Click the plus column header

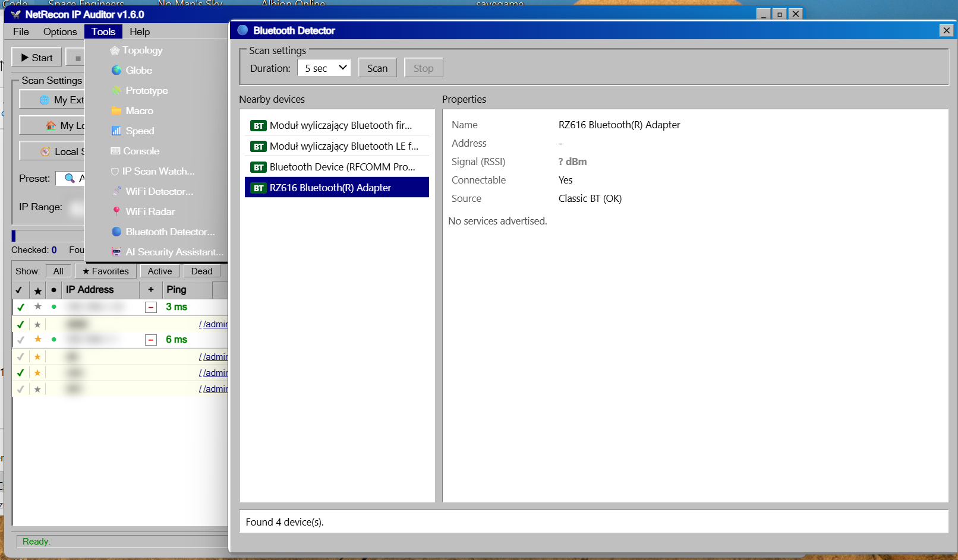pos(151,290)
